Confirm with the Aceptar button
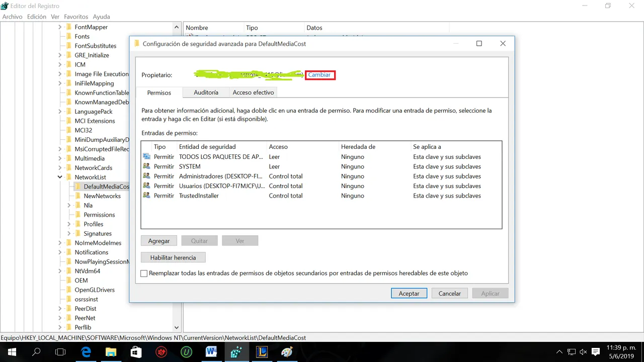This screenshot has width=644, height=362. tap(409, 293)
